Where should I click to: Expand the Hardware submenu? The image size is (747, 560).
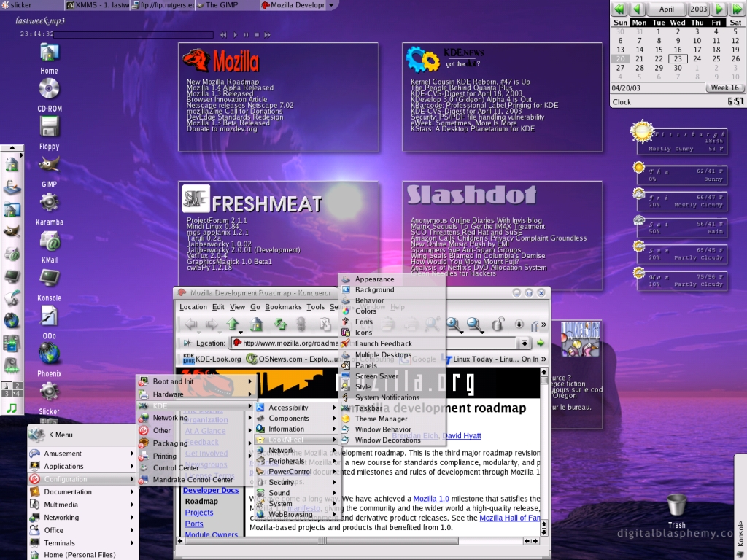pos(196,394)
